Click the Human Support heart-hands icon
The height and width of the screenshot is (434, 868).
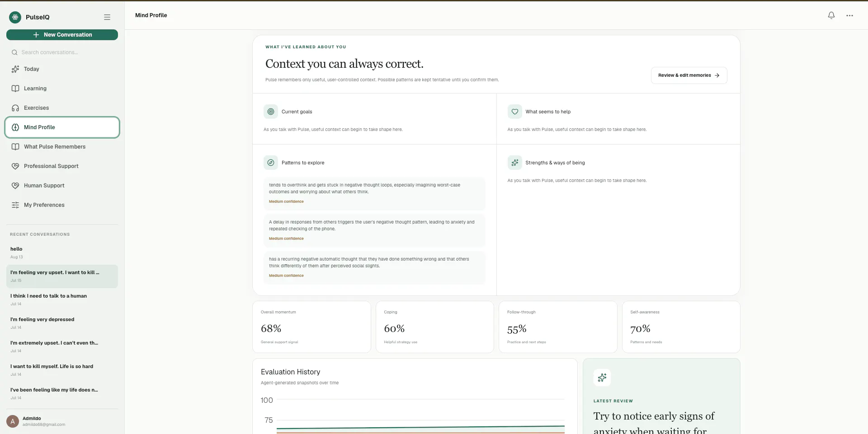click(x=15, y=186)
